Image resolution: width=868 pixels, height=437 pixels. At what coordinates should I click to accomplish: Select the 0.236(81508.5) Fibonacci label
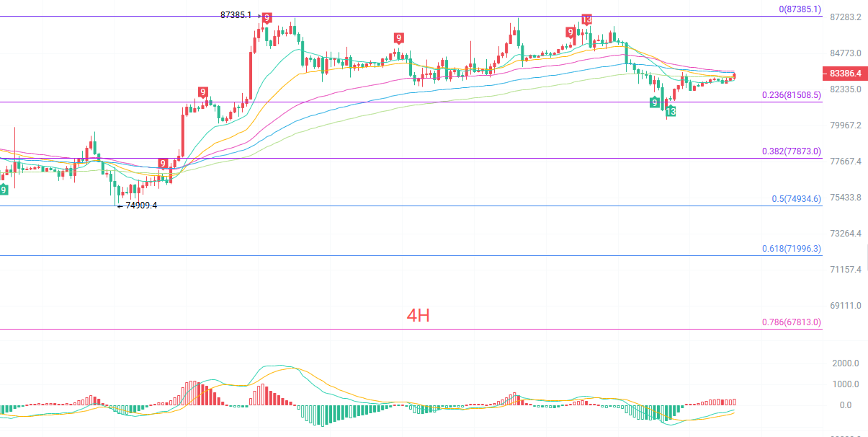click(x=792, y=95)
